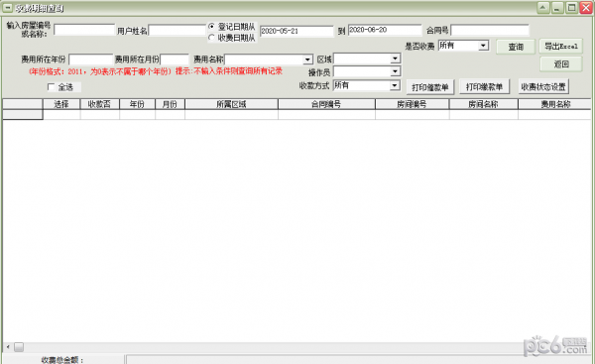Click the end date field 2020-06-20
Image resolution: width=595 pixels, height=364 pixels.
tap(385, 30)
